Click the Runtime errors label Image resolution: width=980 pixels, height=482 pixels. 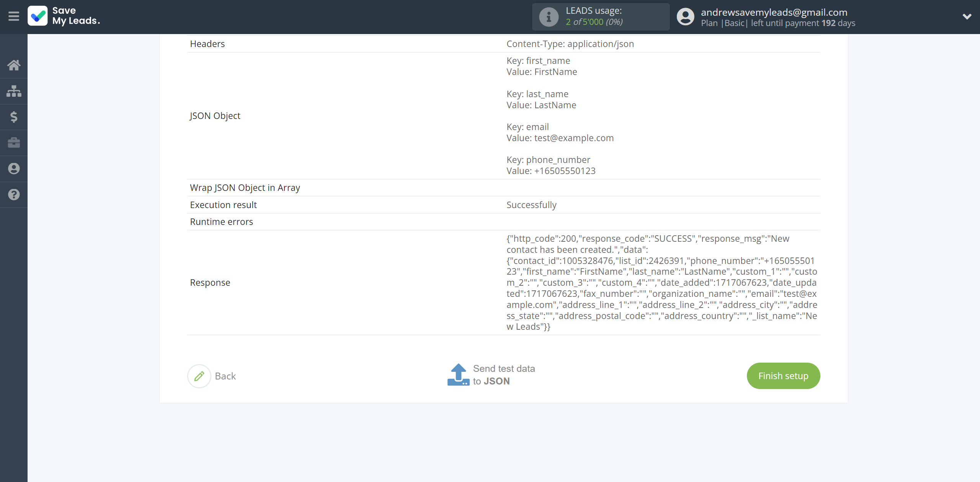click(221, 222)
